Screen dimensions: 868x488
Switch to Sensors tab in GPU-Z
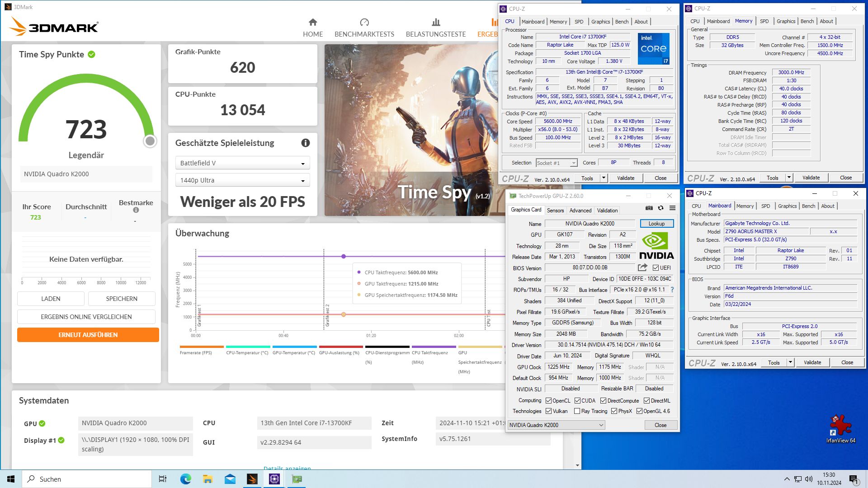tap(555, 211)
